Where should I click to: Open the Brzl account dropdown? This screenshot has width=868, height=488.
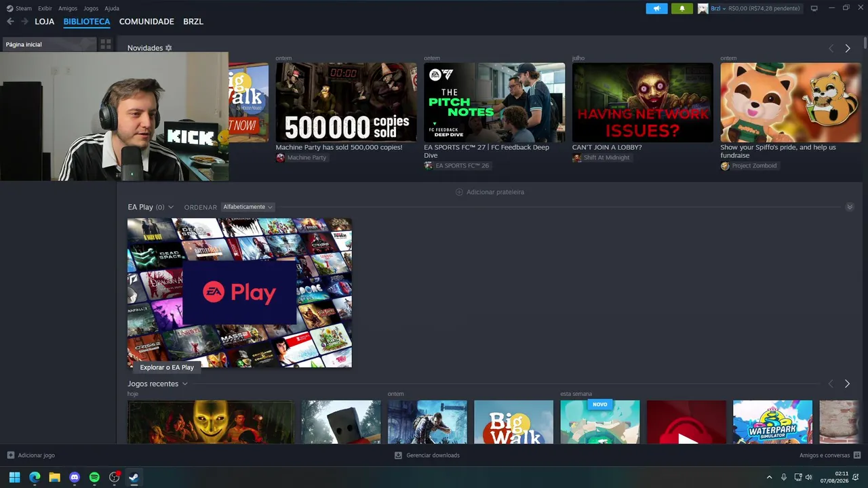(x=717, y=8)
